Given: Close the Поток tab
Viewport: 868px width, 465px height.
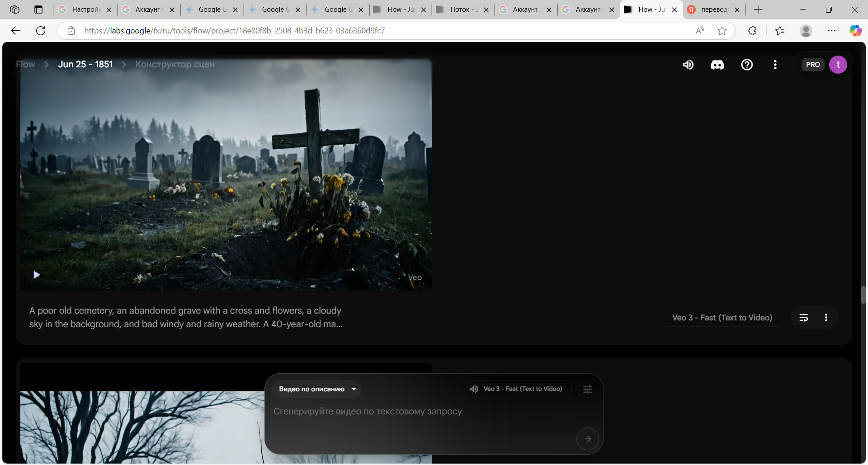Looking at the screenshot, I should tap(486, 9).
